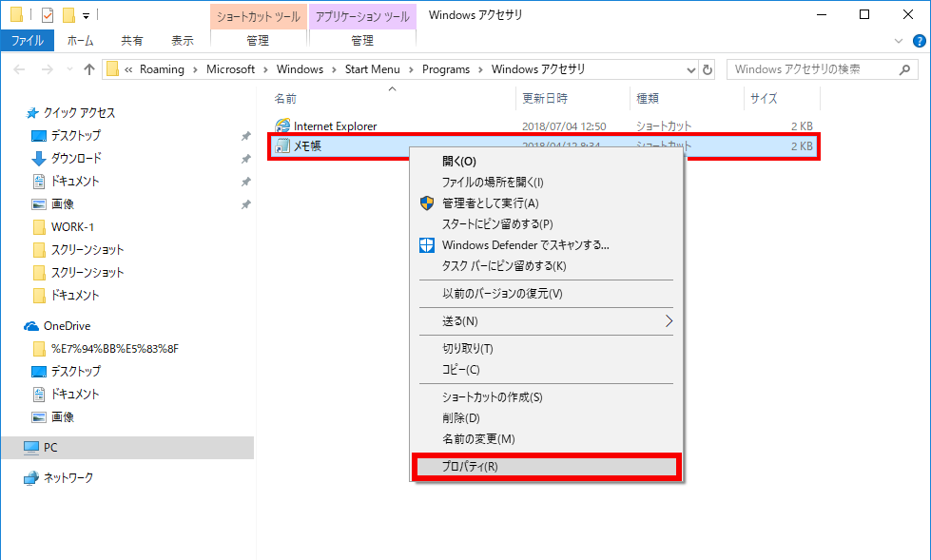
Task: Choose 切り取り(T) from the context menu
Action: pos(546,349)
